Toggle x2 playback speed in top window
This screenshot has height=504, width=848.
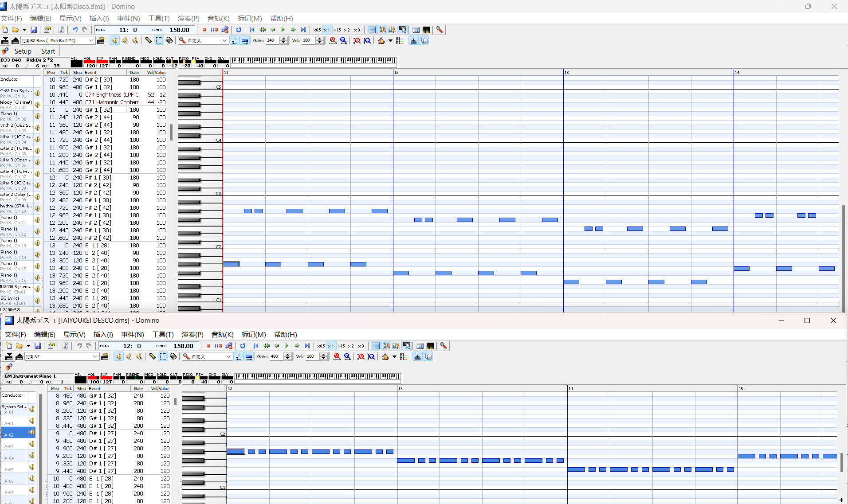pyautogui.click(x=347, y=30)
